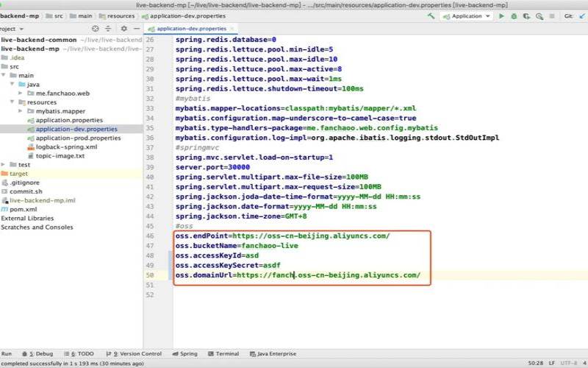This screenshot has height=368, width=588.
Task: Hide the Project panel with minus icon
Action: coord(137,29)
